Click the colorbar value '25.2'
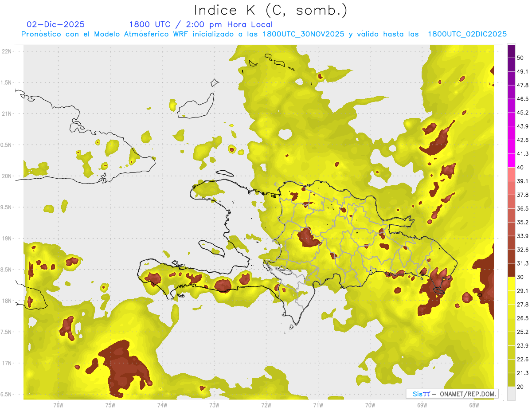The height and width of the screenshot is (411, 532). pos(522,332)
